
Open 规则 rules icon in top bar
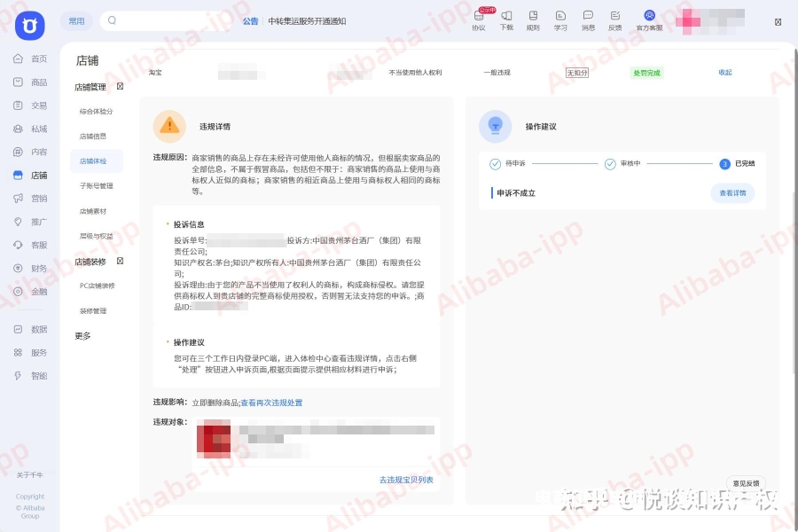(x=533, y=15)
